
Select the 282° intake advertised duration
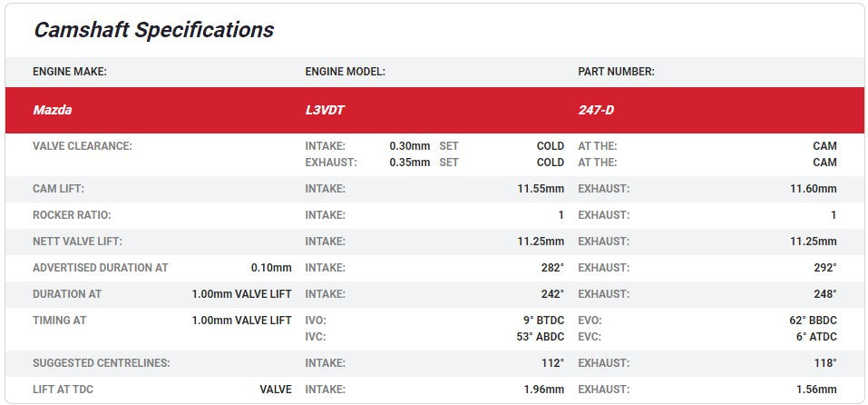point(552,268)
